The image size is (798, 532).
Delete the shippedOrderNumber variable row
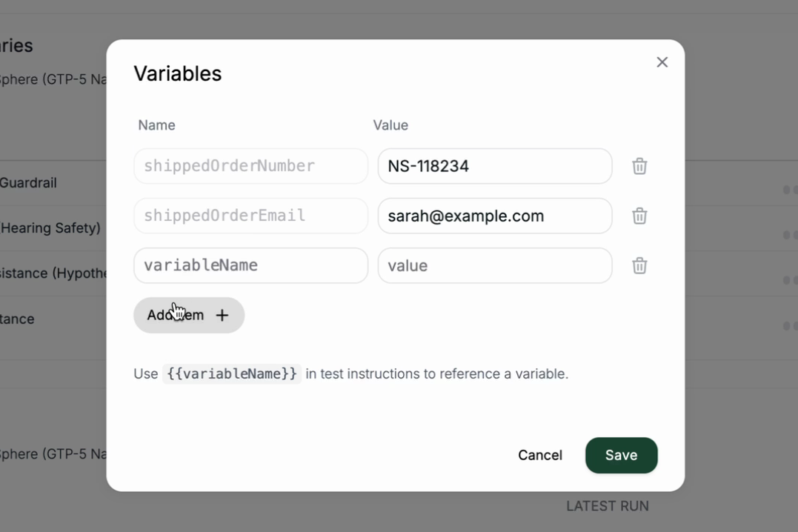pos(639,166)
